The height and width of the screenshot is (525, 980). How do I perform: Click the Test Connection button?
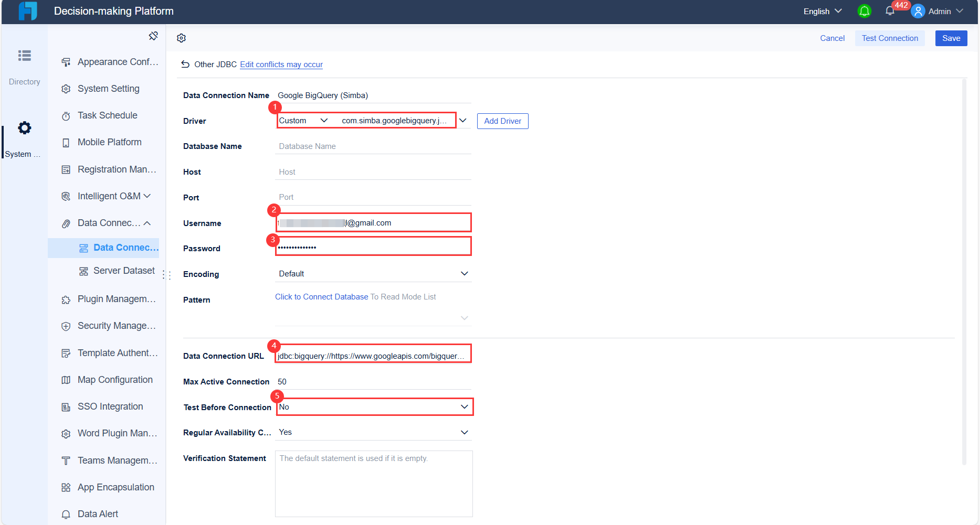click(x=890, y=38)
